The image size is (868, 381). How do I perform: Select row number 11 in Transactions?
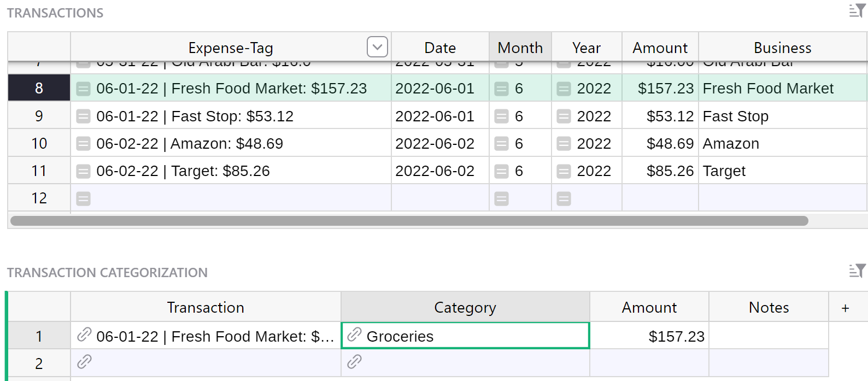coord(39,171)
